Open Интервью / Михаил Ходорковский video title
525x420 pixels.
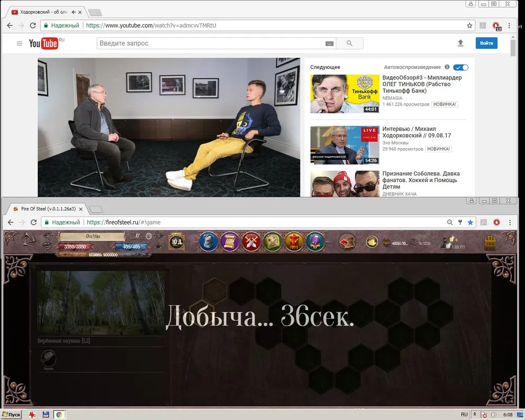pos(416,132)
